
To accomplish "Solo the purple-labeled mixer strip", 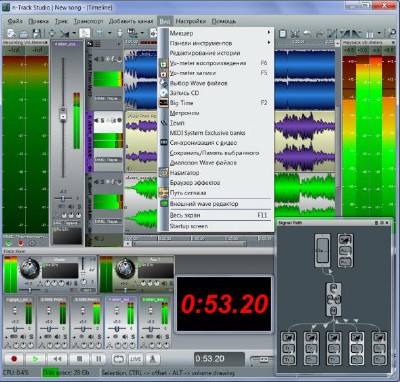I will (133, 337).
